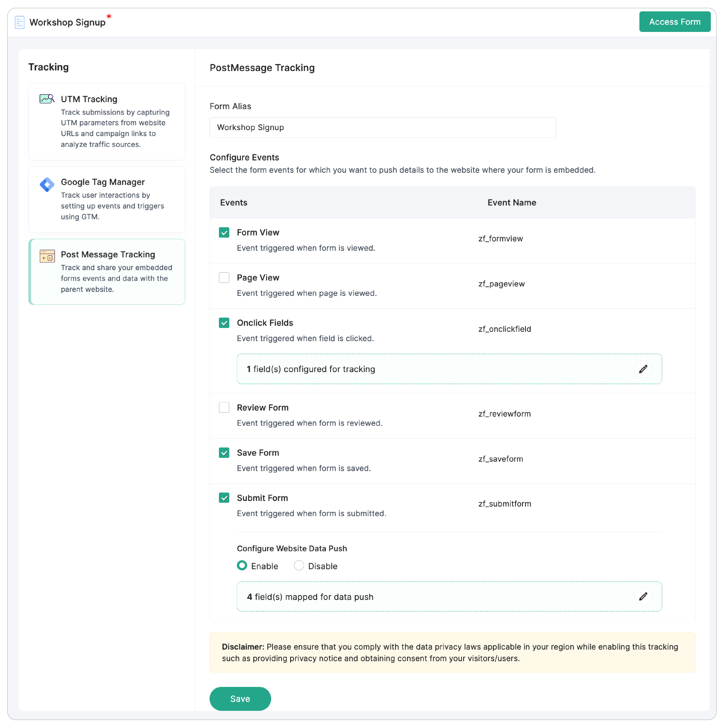Viewport: 724px width, 728px height.
Task: Select the Post Message Tracking section
Action: [107, 272]
